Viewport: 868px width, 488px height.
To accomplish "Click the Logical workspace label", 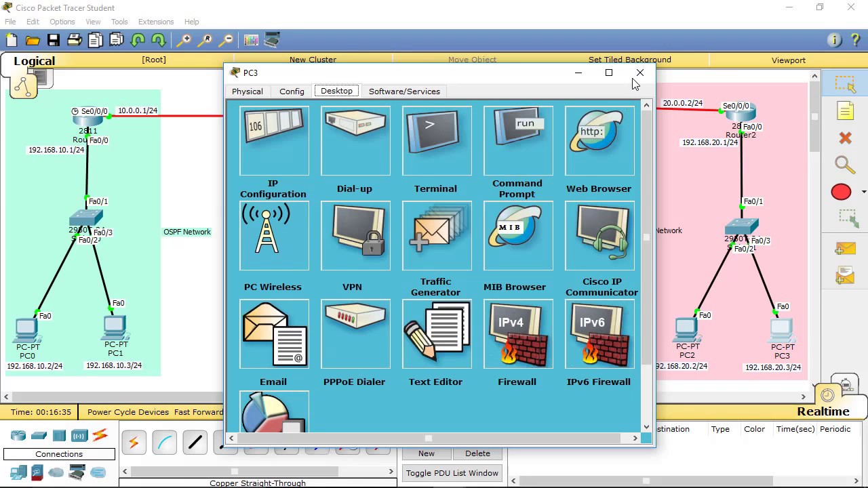I will [34, 61].
